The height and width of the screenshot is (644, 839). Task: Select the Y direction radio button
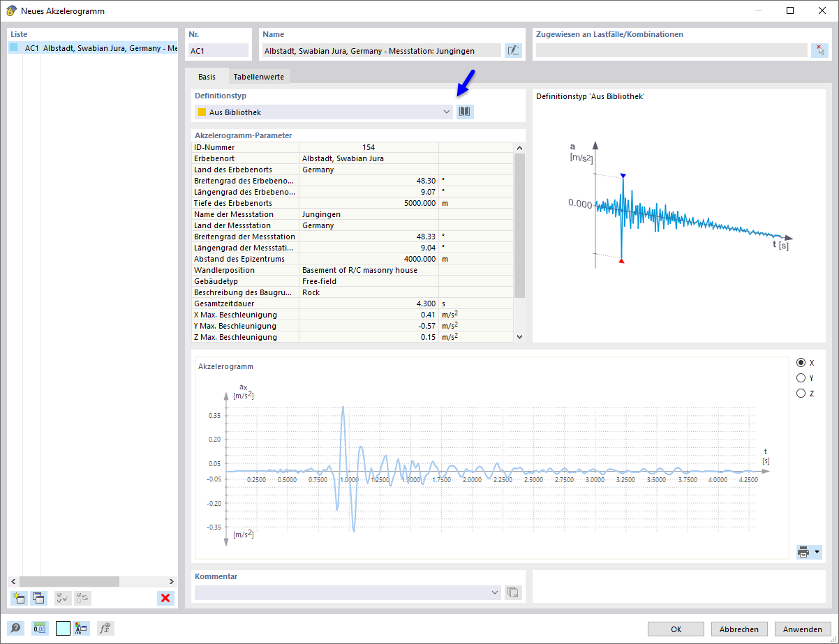801,378
